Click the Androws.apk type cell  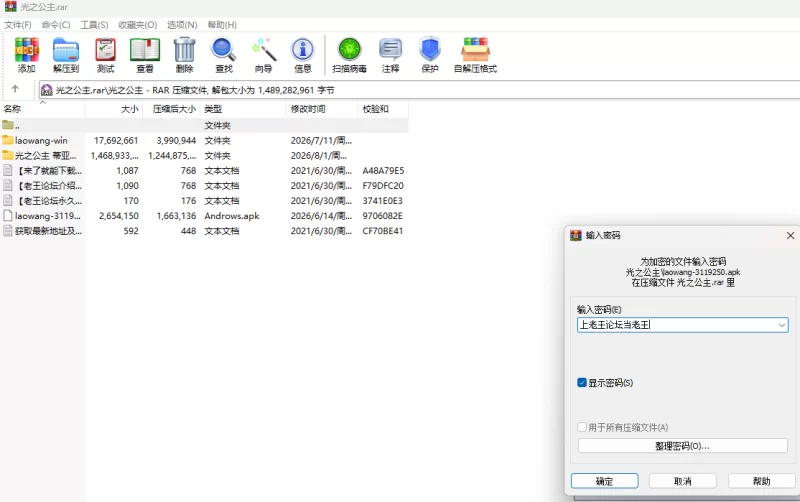coord(232,216)
